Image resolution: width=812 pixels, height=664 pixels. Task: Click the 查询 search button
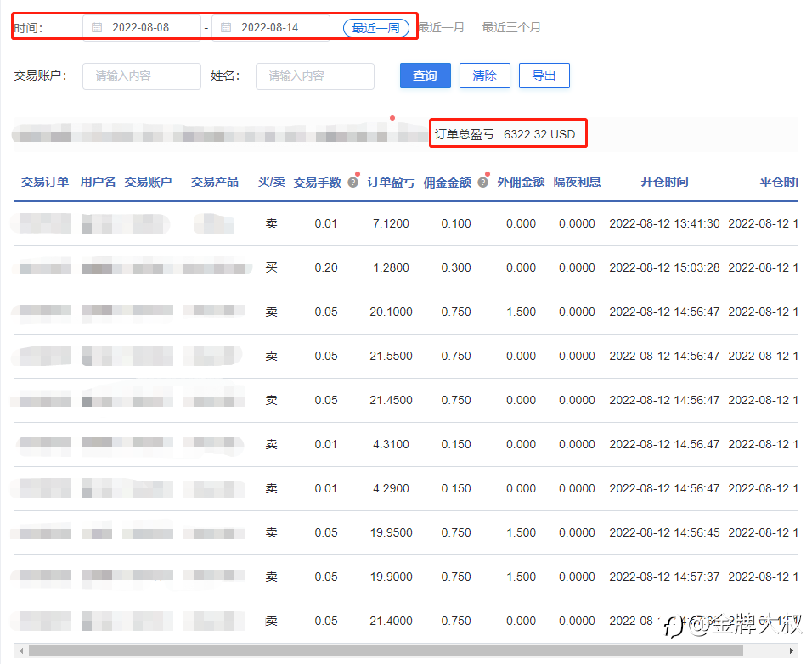pyautogui.click(x=426, y=76)
